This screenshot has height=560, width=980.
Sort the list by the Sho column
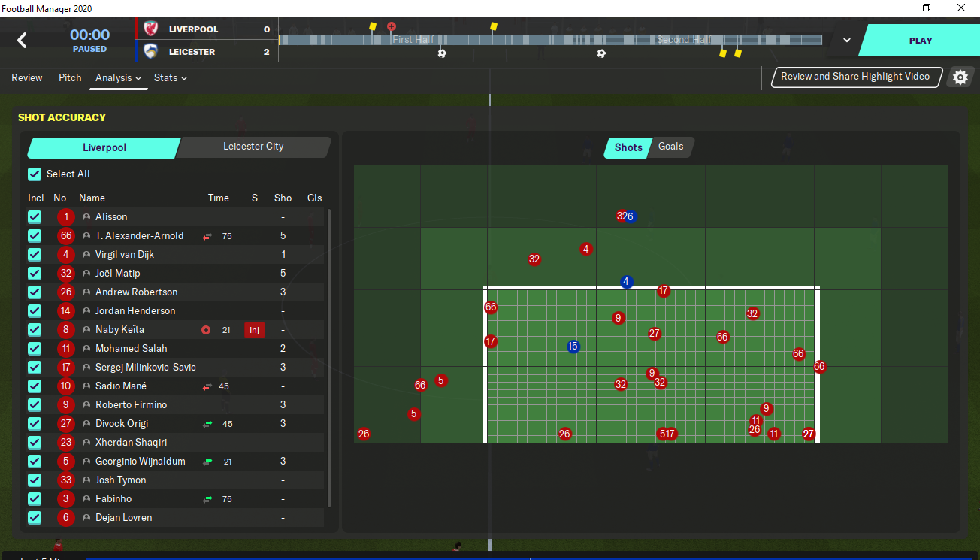283,198
